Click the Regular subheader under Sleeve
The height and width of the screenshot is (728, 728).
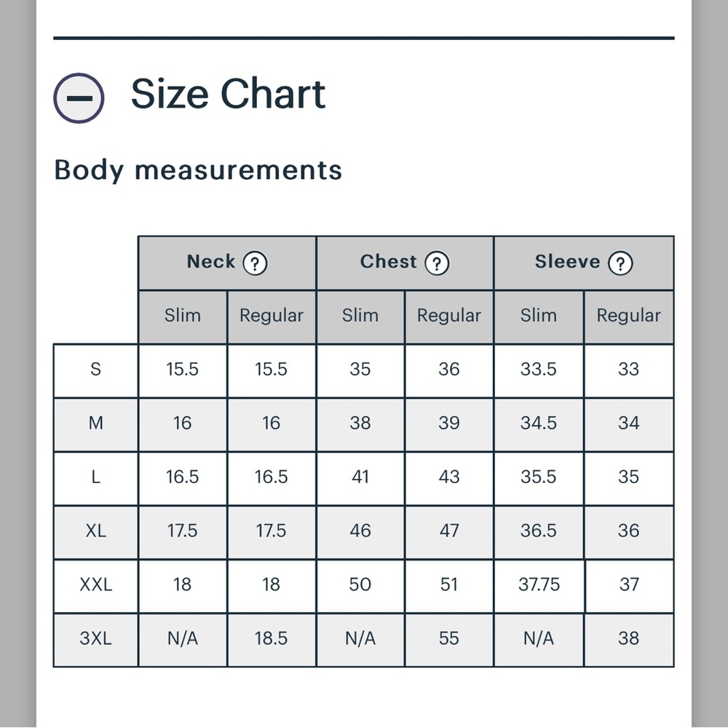(x=629, y=317)
